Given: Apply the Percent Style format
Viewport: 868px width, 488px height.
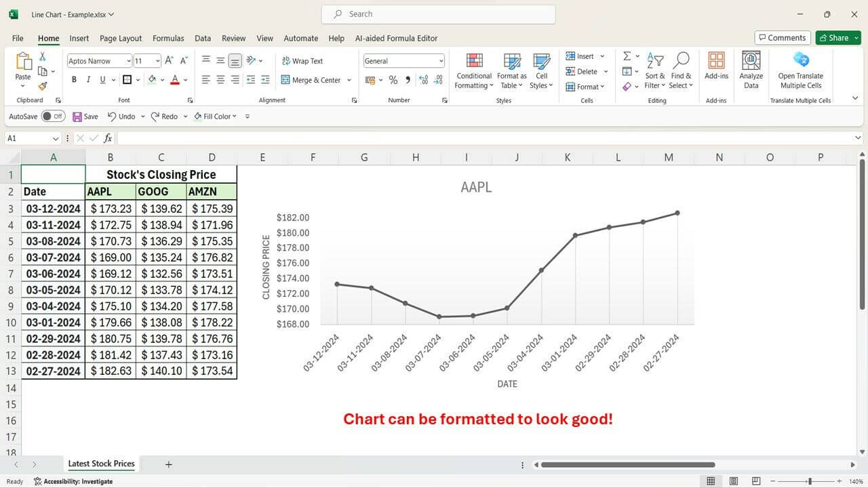Looking at the screenshot, I should (x=393, y=80).
